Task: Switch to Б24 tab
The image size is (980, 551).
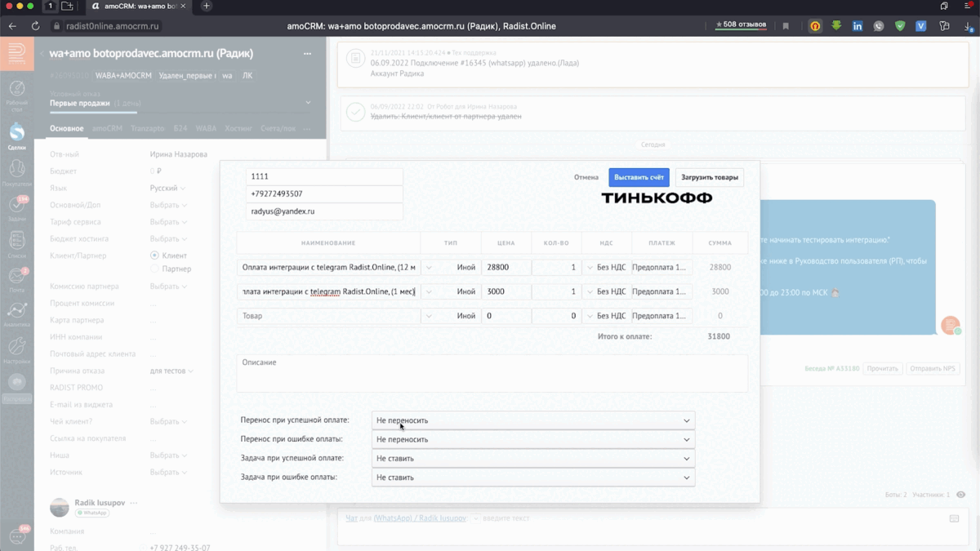Action: (x=180, y=128)
